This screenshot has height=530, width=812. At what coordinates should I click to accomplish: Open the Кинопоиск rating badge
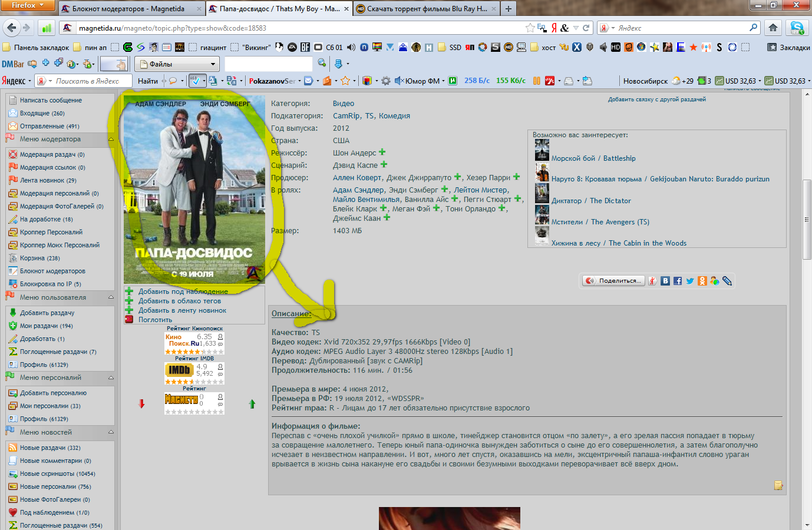pyautogui.click(x=194, y=343)
